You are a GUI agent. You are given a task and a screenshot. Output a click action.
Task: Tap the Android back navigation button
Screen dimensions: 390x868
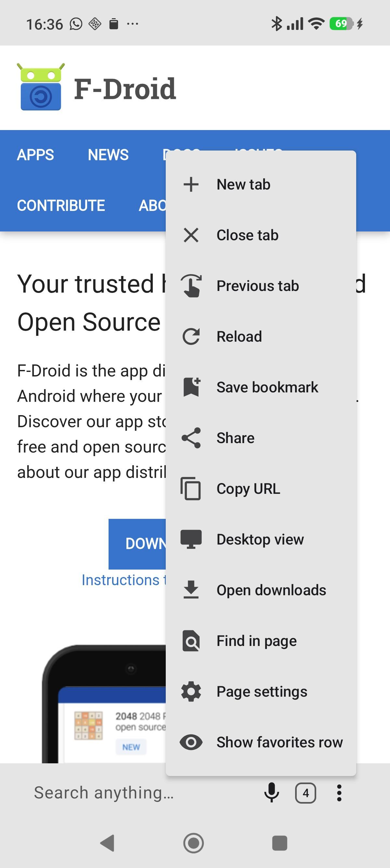[108, 843]
